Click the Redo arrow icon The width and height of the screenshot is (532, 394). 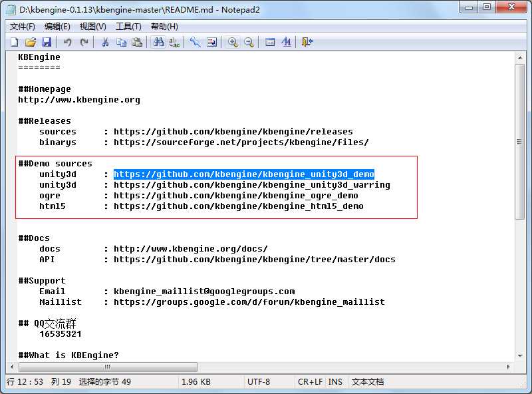84,42
